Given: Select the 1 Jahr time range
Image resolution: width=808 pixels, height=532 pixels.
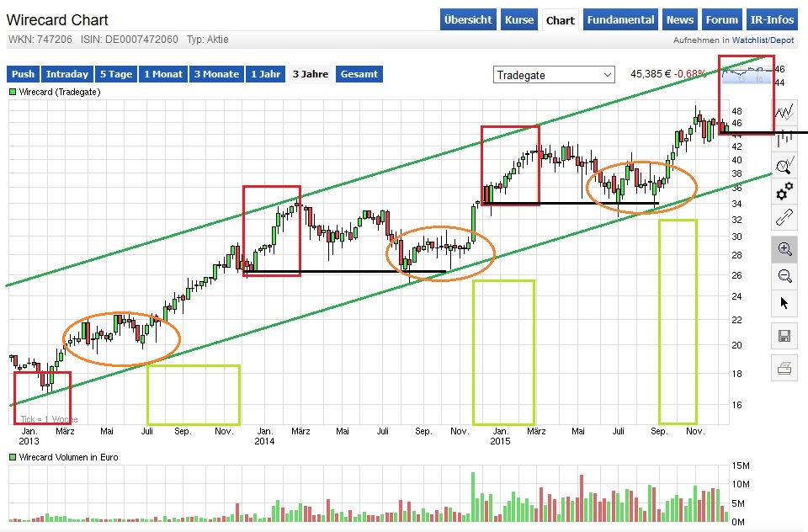Looking at the screenshot, I should [265, 74].
